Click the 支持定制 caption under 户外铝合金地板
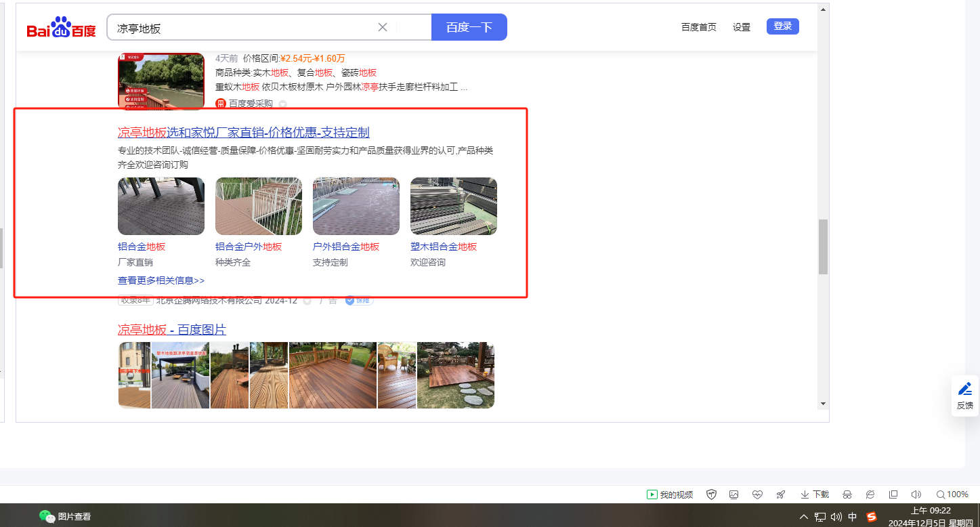This screenshot has width=980, height=527. click(331, 262)
